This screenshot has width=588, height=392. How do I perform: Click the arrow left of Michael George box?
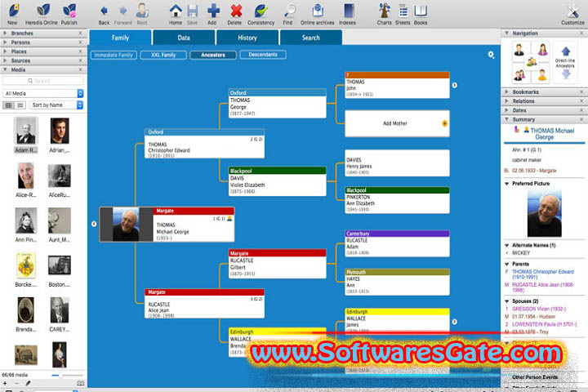pos(94,224)
